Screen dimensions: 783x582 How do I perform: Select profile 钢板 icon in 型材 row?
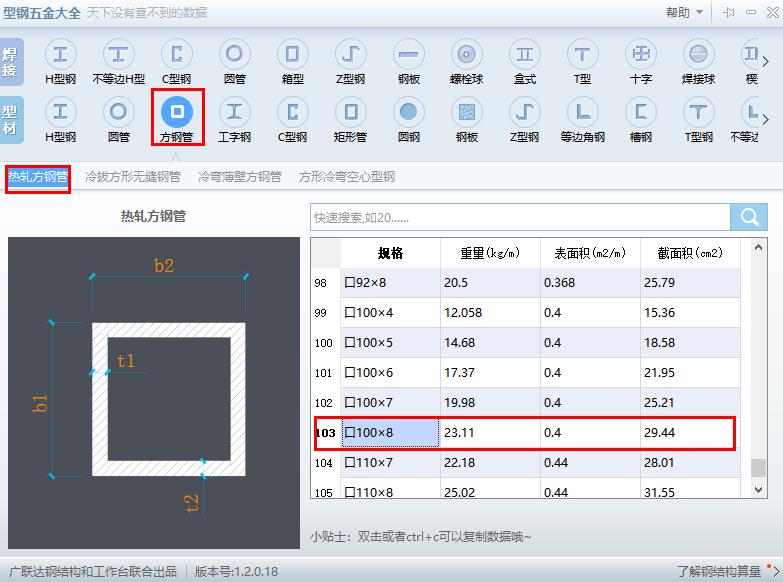(x=466, y=112)
